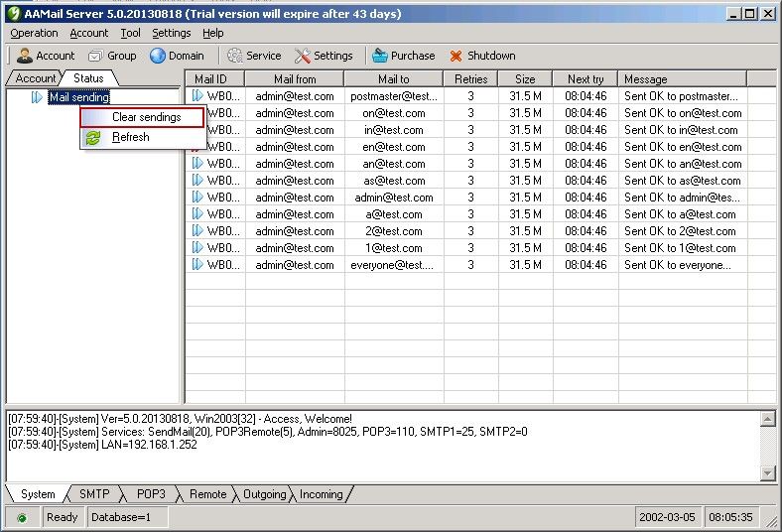Image resolution: width=782 pixels, height=532 pixels.
Task: Switch to the System log tab
Action: (38, 494)
